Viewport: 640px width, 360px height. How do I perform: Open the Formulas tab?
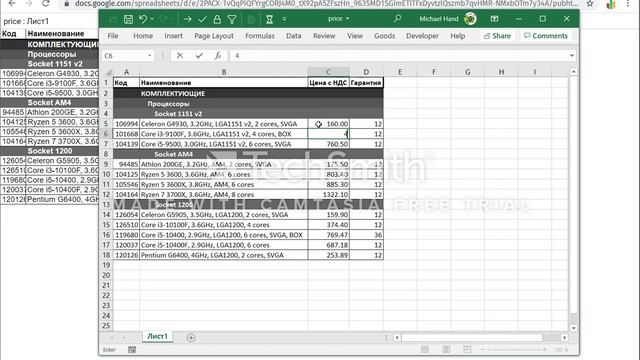coord(260,36)
